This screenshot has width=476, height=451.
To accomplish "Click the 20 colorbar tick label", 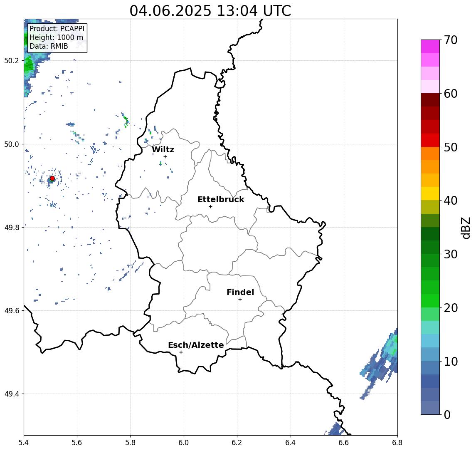I will coord(451,308).
